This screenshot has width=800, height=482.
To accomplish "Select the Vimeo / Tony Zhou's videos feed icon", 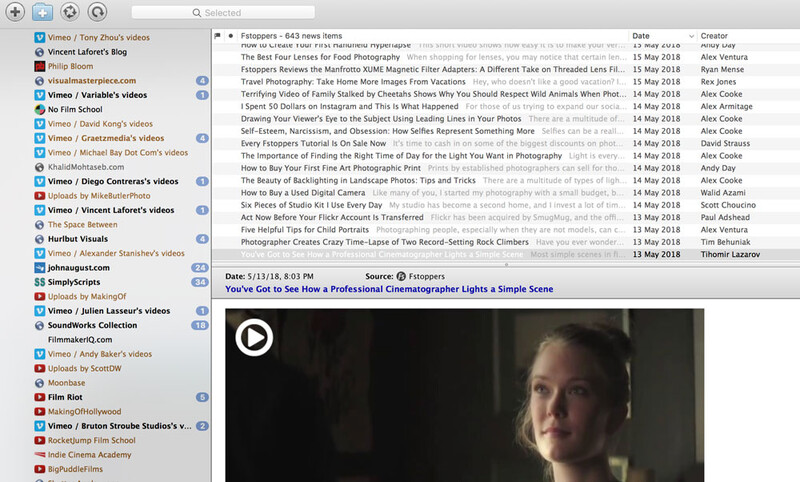I will (39, 37).
